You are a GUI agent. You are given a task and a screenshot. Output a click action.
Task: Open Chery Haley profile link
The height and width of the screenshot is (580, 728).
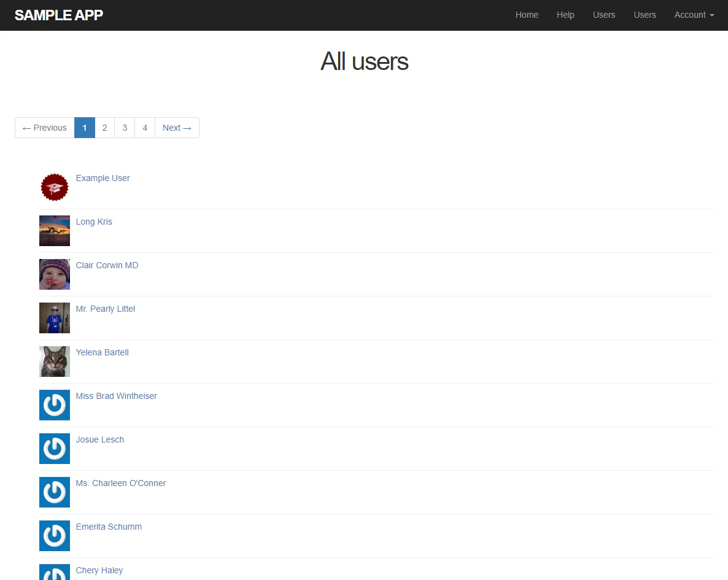[99, 571]
